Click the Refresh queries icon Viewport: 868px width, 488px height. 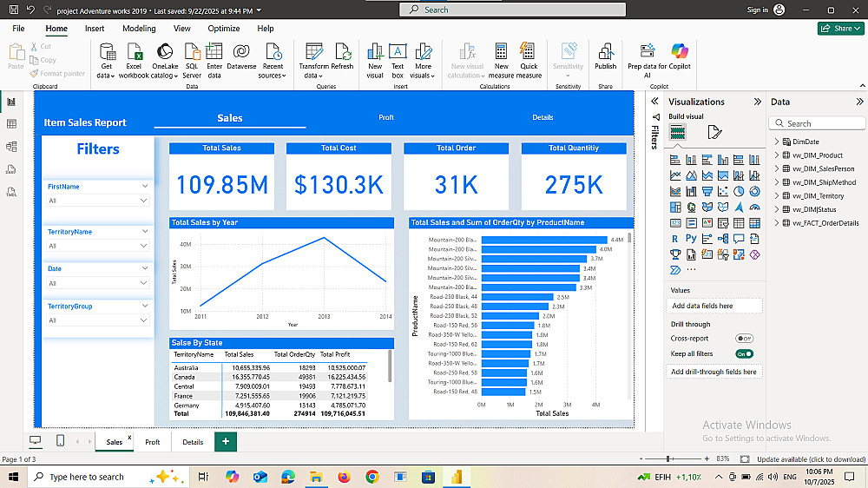[342, 52]
